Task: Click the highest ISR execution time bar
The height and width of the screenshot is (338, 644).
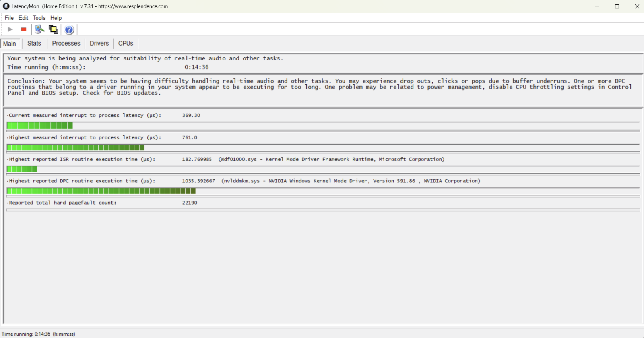Action: [x=22, y=169]
